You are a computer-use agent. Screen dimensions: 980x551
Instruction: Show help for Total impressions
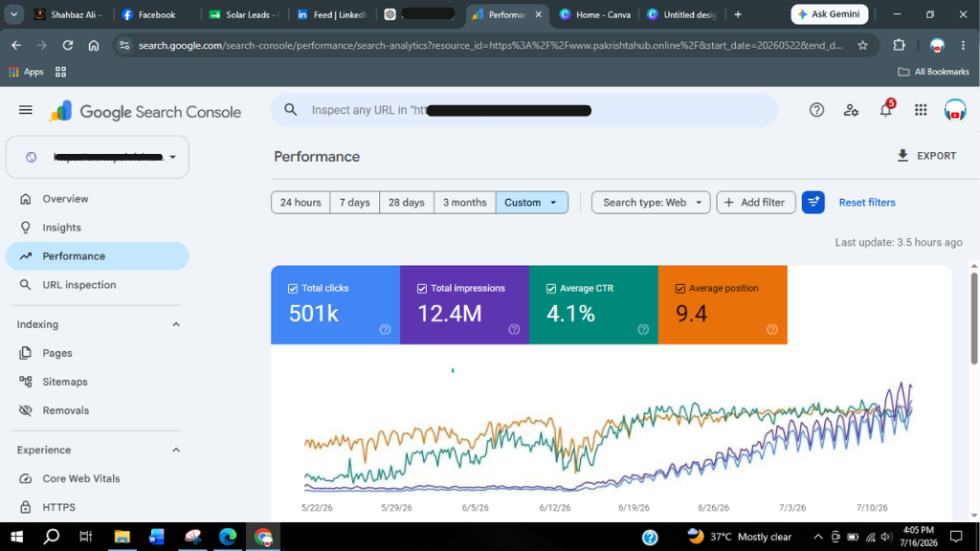(x=514, y=329)
